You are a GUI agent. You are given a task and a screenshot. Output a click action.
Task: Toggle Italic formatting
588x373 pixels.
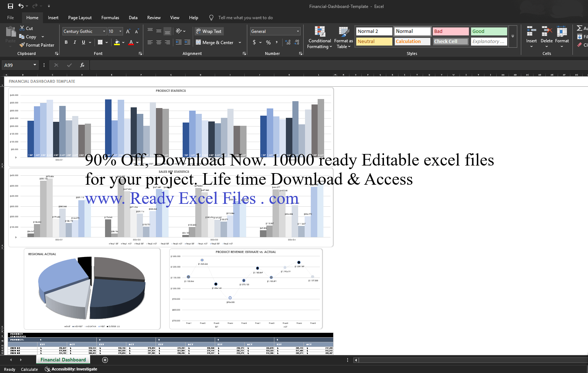pos(75,42)
